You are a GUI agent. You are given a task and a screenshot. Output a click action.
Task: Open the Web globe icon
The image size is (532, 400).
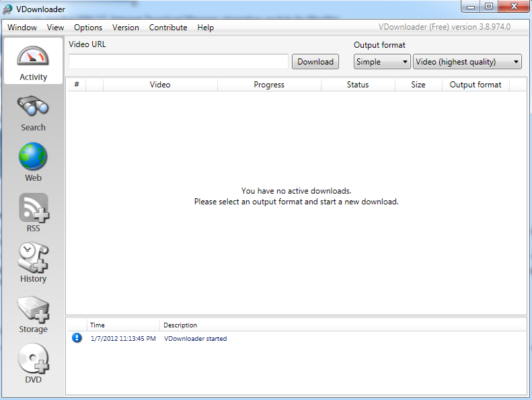(33, 157)
